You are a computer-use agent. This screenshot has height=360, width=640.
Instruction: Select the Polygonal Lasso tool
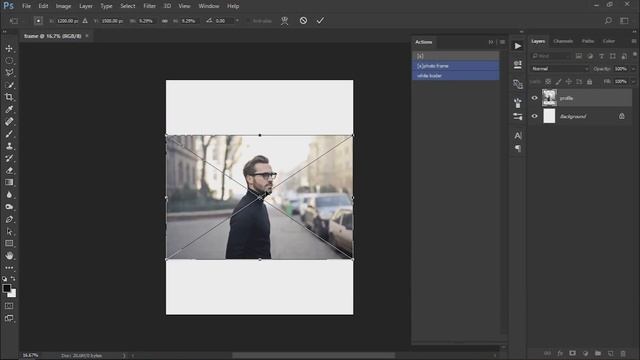9,73
